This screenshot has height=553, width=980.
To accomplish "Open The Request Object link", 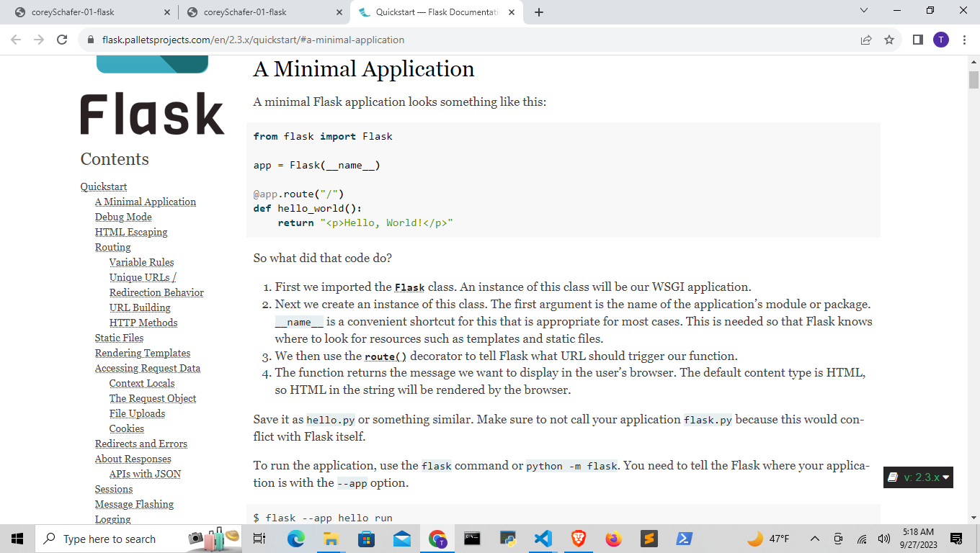I will (x=153, y=399).
